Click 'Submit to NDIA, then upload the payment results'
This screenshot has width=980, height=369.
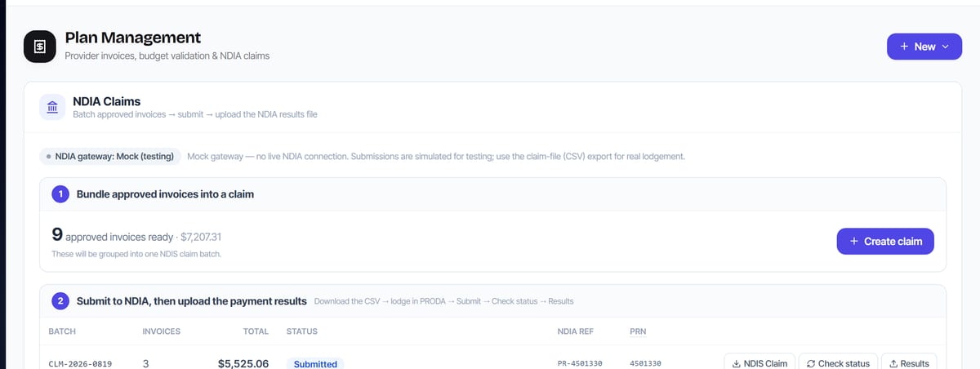pyautogui.click(x=192, y=300)
